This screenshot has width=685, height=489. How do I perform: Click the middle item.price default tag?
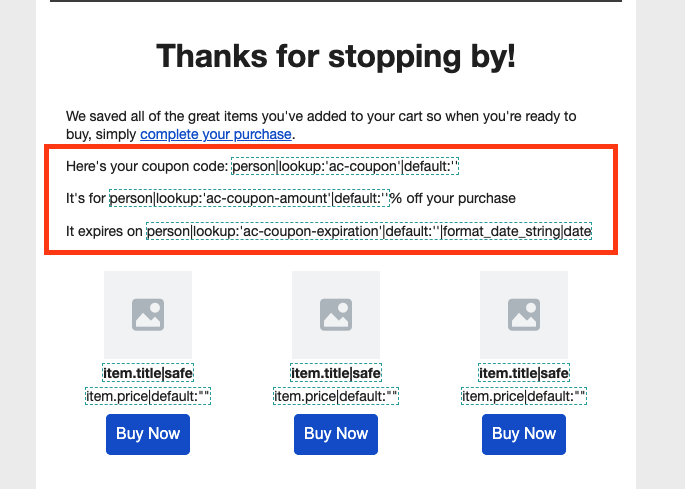tap(336, 396)
